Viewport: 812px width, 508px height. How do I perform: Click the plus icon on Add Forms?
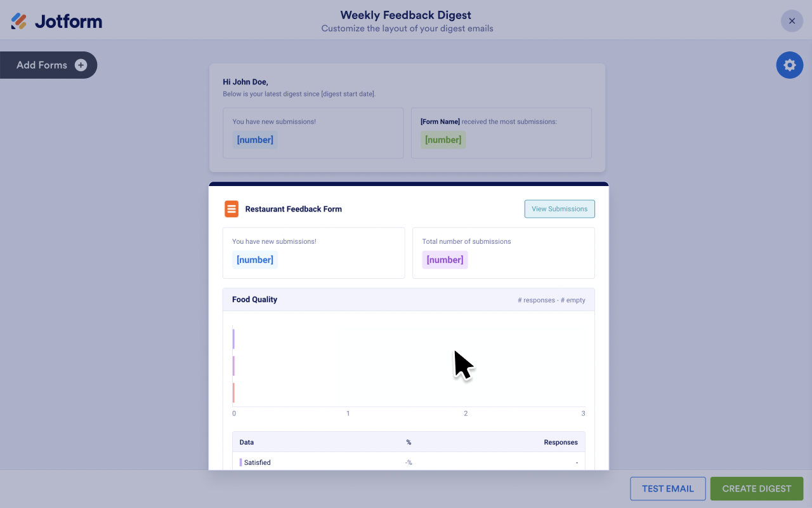[81, 65]
